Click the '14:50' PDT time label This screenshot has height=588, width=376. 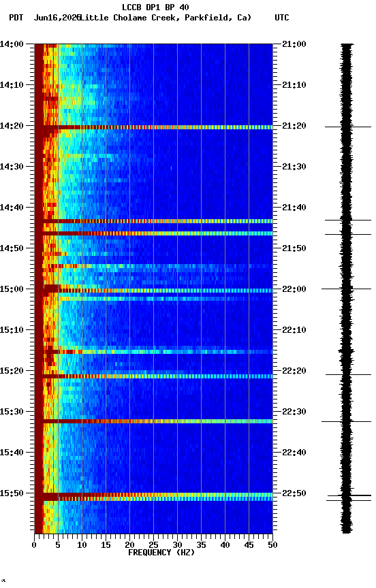[12, 248]
